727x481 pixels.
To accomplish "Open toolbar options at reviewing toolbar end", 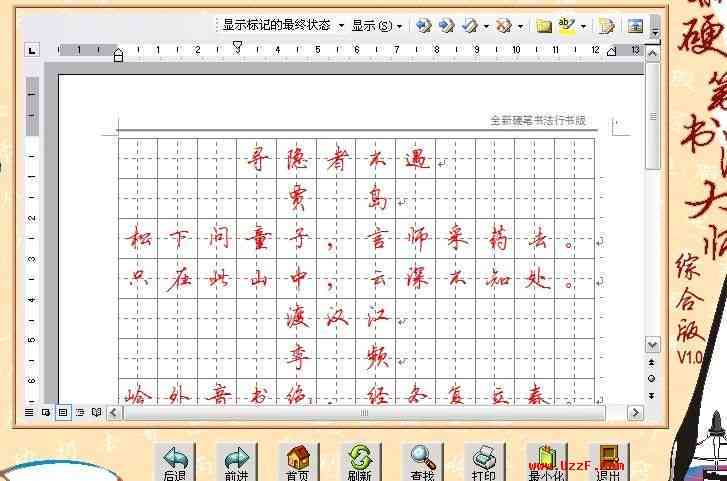I will point(655,27).
